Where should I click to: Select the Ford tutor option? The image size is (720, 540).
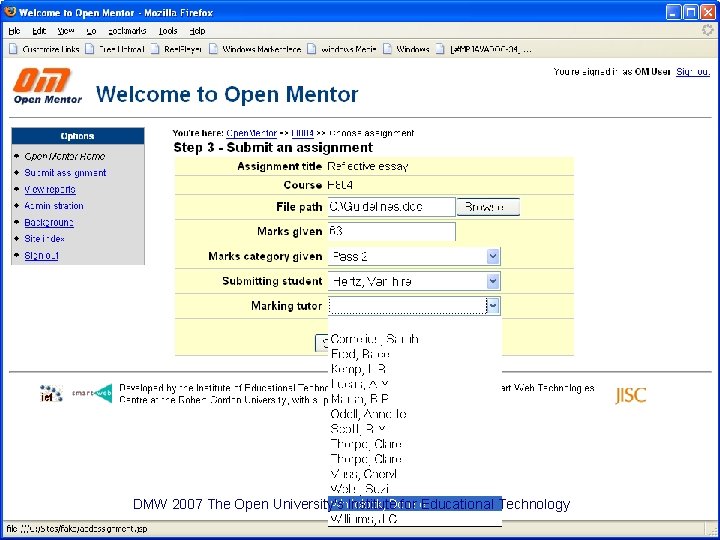tap(415, 354)
